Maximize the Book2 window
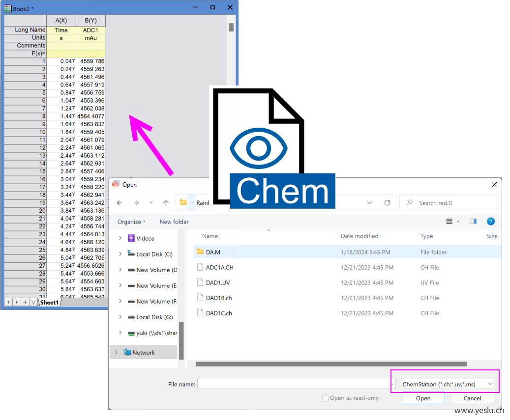 pyautogui.click(x=213, y=7)
